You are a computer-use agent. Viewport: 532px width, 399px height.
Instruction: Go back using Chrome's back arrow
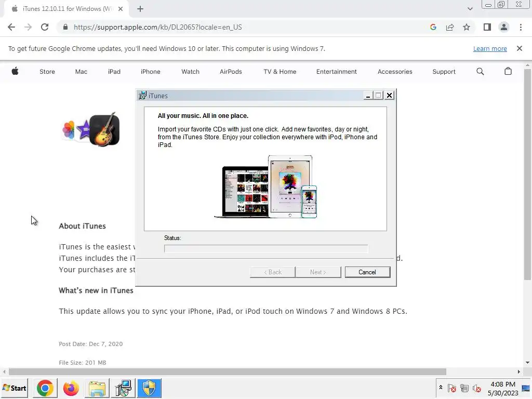coord(11,27)
